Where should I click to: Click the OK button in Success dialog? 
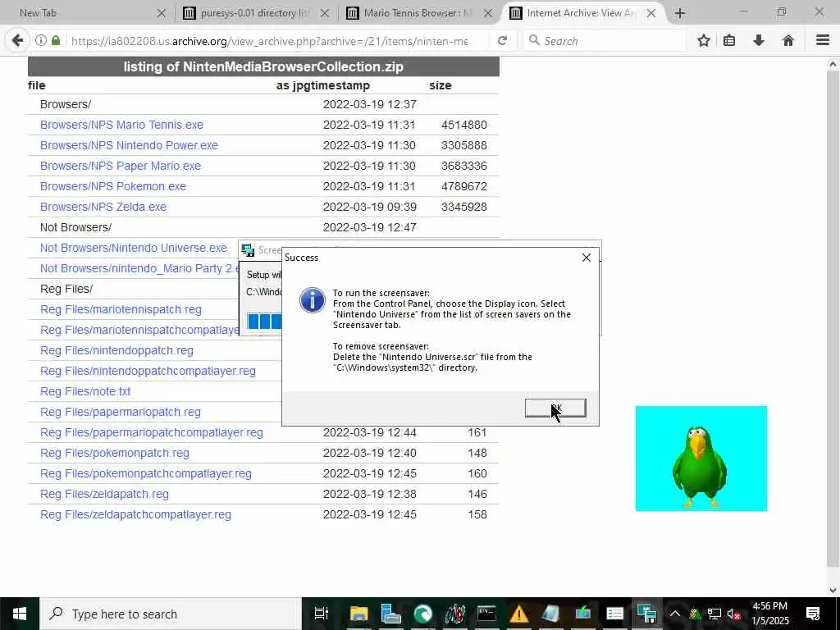tap(555, 409)
